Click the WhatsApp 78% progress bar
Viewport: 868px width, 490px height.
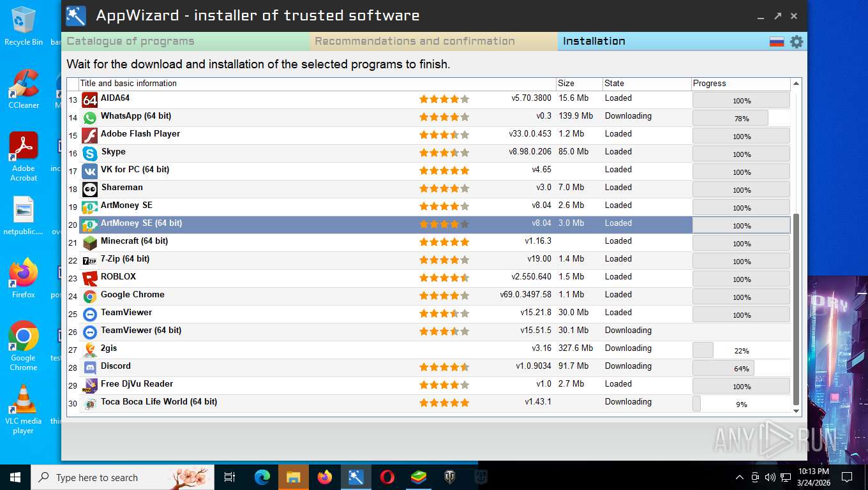pyautogui.click(x=741, y=118)
